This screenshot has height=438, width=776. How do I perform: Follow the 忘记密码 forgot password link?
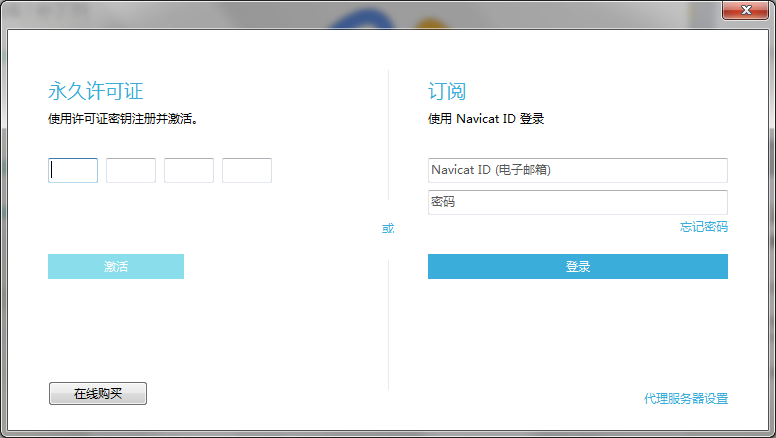pos(704,227)
